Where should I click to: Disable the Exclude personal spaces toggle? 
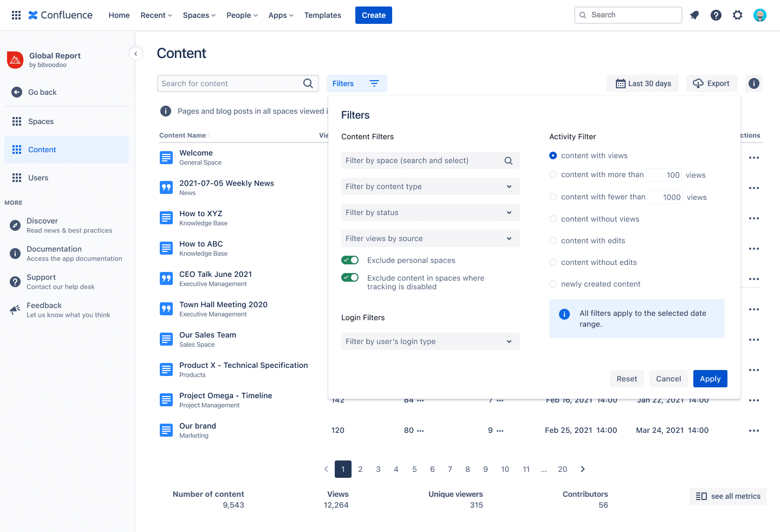pos(350,260)
